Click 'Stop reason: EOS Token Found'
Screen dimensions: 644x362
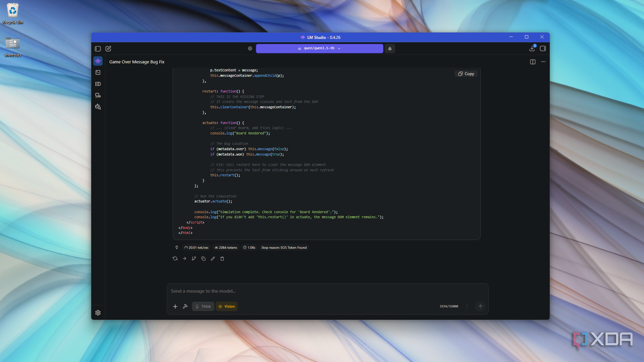coord(284,248)
